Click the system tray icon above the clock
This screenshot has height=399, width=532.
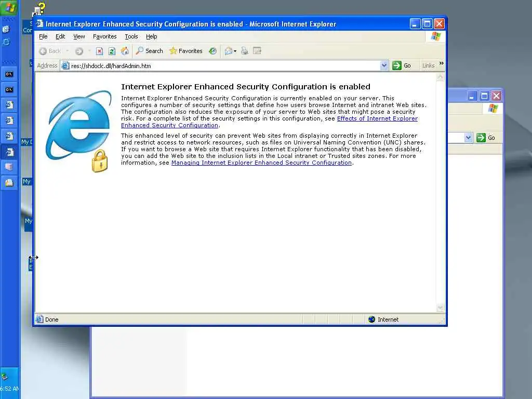click(4, 376)
